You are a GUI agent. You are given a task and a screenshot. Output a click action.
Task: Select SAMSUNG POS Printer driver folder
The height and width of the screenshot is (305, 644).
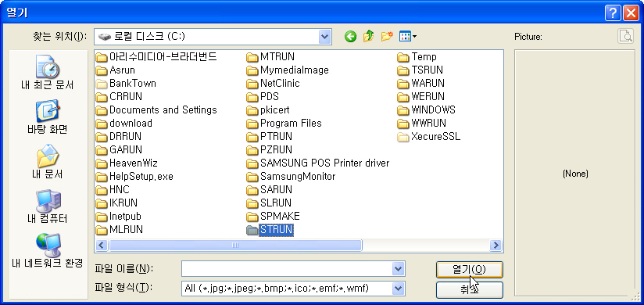click(x=324, y=163)
